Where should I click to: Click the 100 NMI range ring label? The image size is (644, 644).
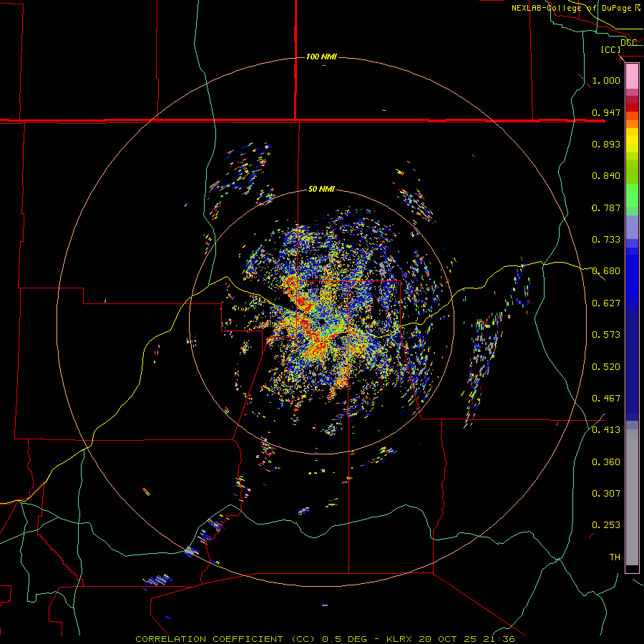pyautogui.click(x=321, y=57)
